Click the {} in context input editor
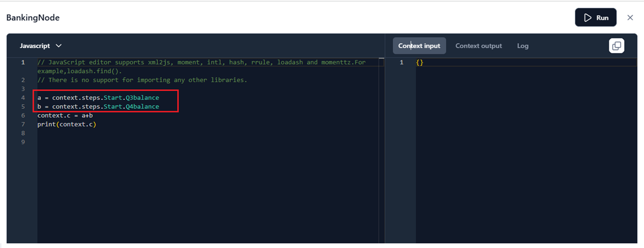Viewport: 644px width, 248px height. 420,63
